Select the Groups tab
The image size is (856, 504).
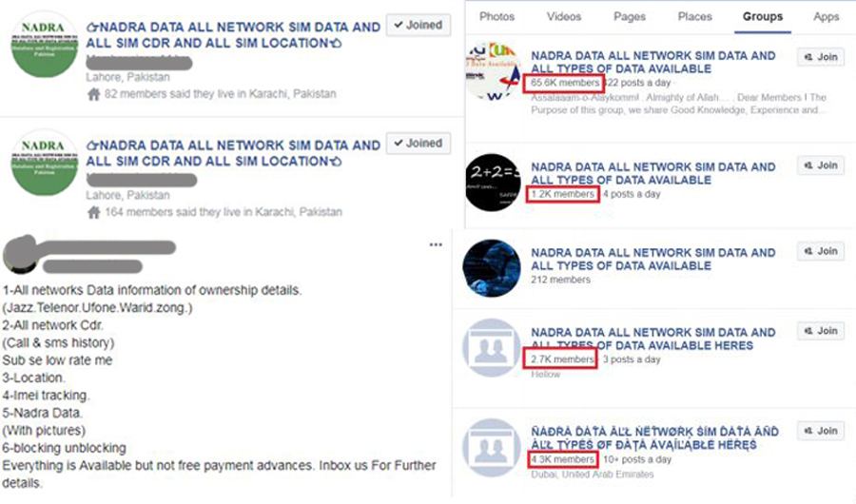coord(762,16)
